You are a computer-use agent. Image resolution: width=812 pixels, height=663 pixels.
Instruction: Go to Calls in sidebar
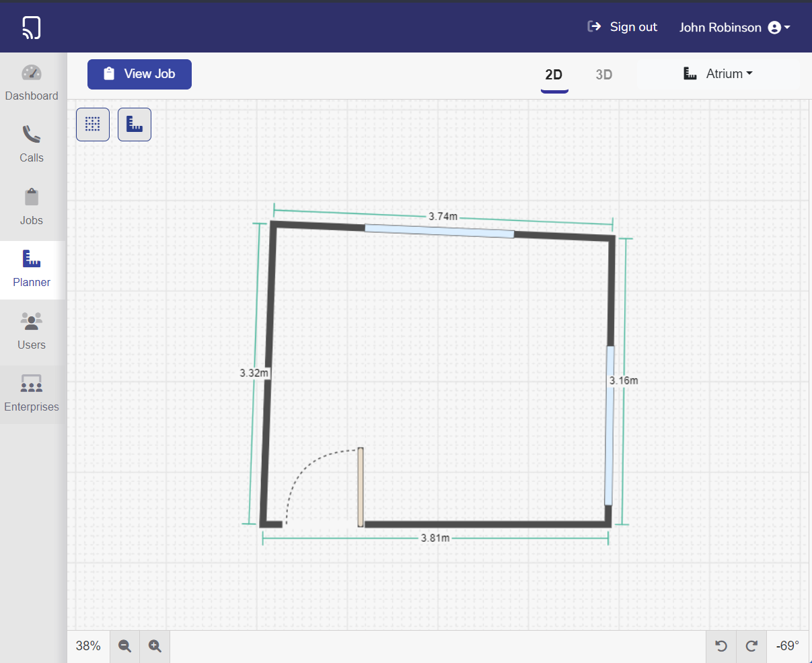coord(32,145)
